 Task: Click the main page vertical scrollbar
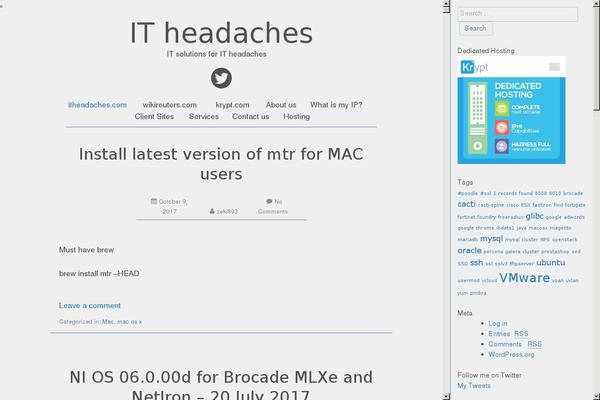point(446,200)
